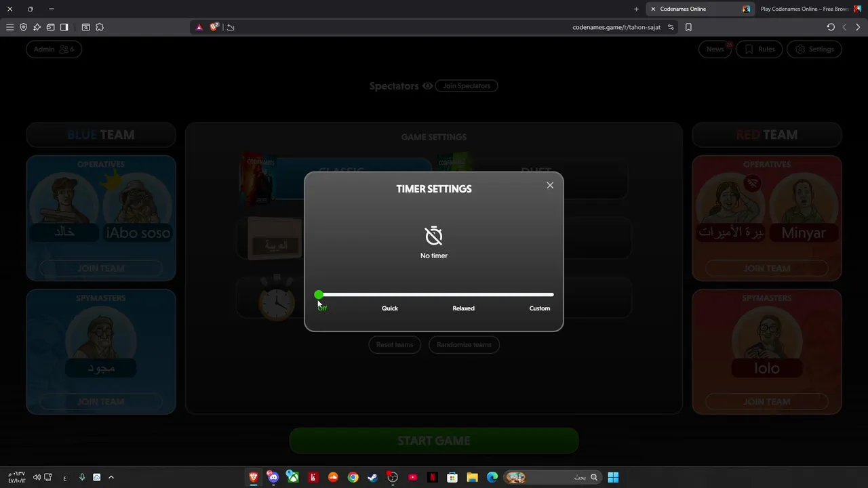Open SoundCloud from the taskbar
Viewport: 868px width, 488px height.
tap(333, 477)
